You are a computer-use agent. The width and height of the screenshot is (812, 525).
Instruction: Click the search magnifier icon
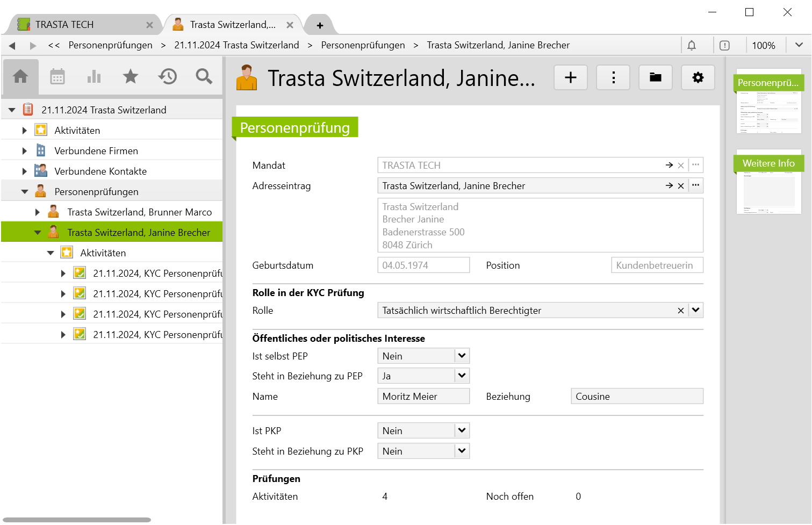click(204, 77)
